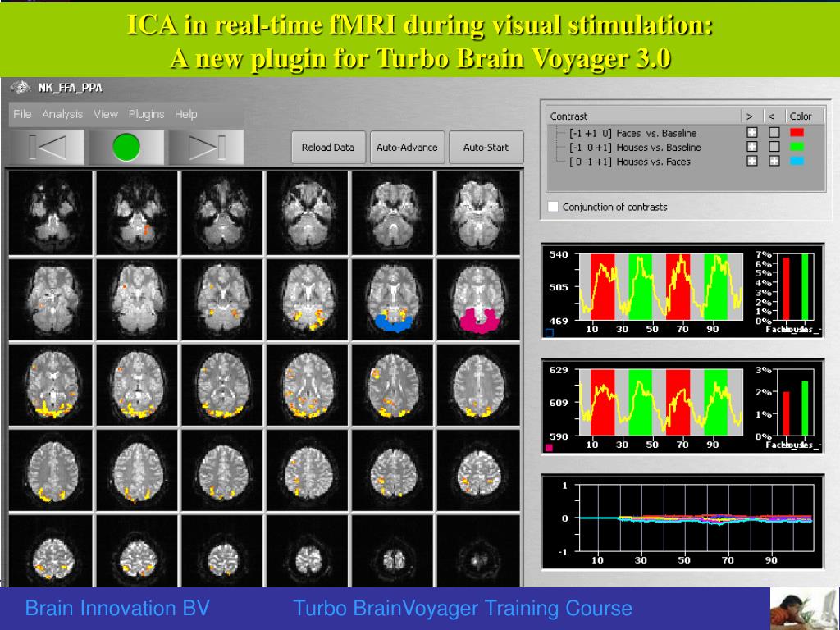
Task: Click brain slice with blue ROI overlay
Action: tap(393, 299)
